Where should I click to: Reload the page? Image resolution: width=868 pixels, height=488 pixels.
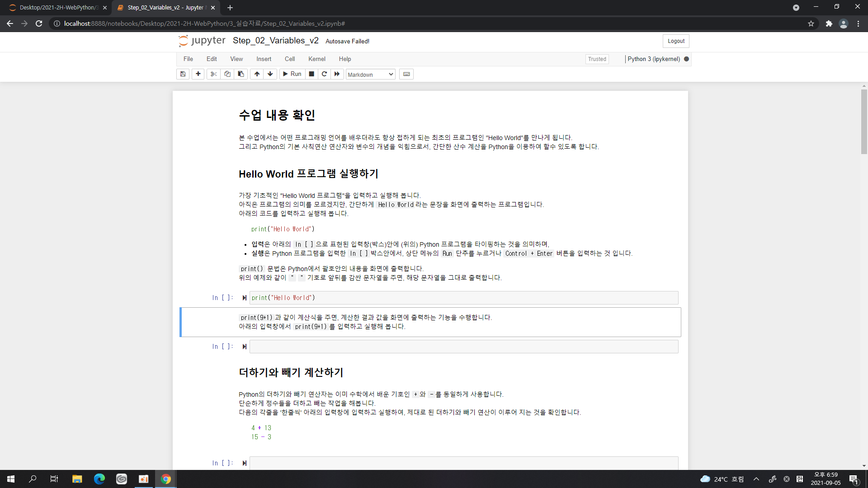click(39, 23)
